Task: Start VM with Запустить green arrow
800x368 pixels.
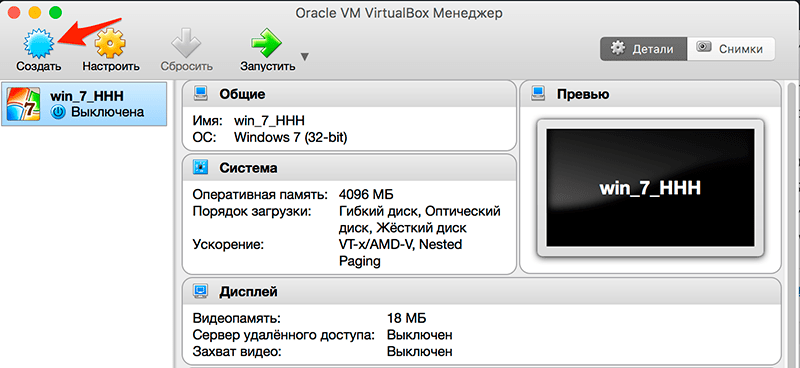Action: click(267, 43)
